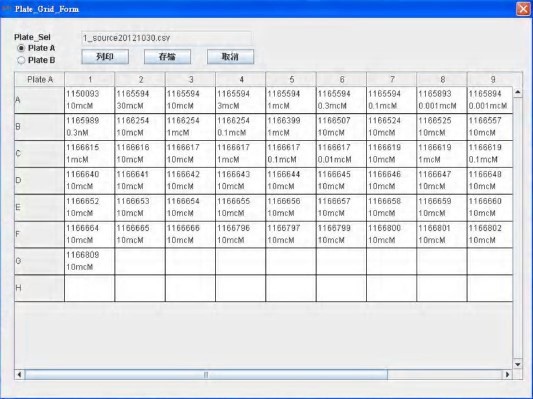Select cell 1166640 10mcM

[x=90, y=180]
